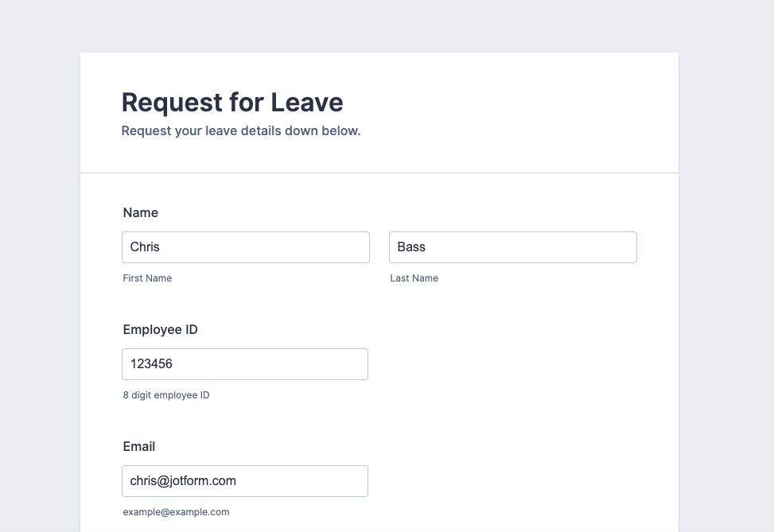Viewport: 774px width, 532px height.
Task: Click the "8 digit employee ID" hint
Action: (x=166, y=395)
